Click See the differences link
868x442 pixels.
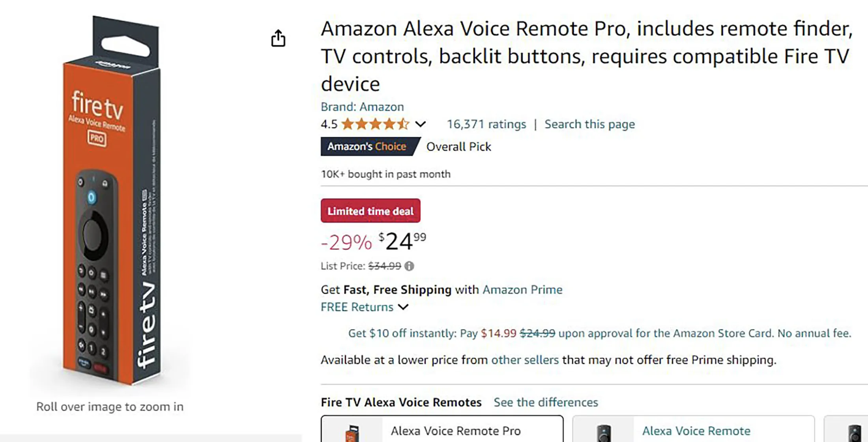[546, 402]
